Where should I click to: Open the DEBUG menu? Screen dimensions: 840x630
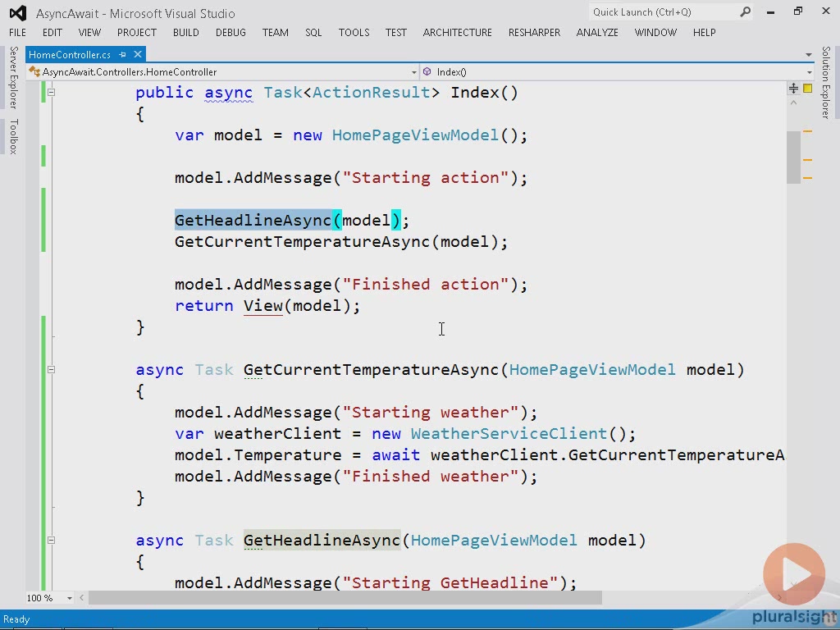231,33
